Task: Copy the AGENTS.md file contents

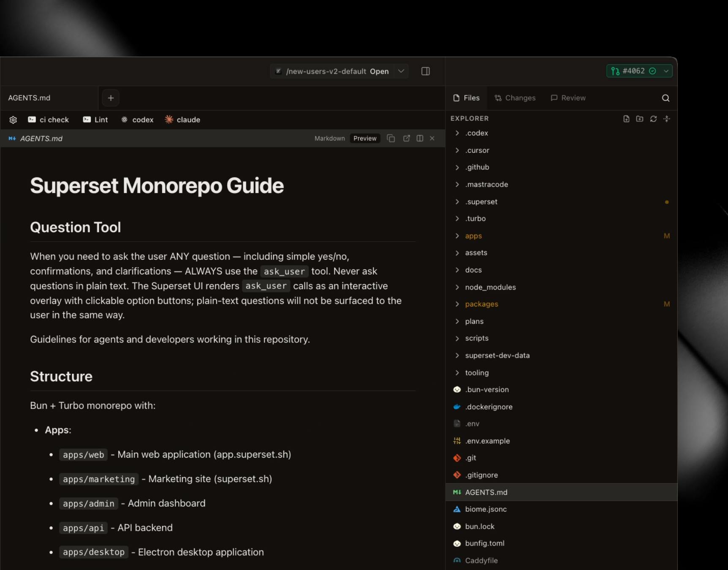Action: pos(391,138)
